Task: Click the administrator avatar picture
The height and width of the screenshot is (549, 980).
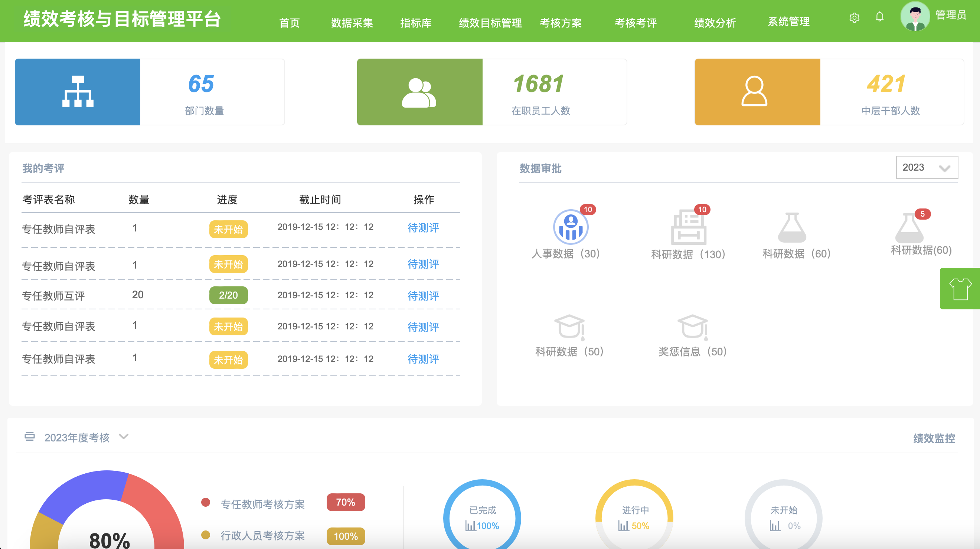Action: [915, 17]
